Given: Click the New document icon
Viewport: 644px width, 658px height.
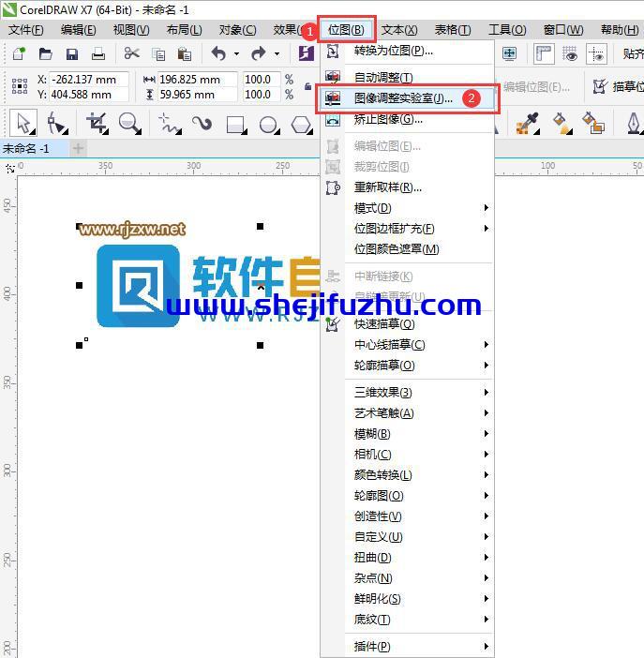Looking at the screenshot, I should 19,53.
